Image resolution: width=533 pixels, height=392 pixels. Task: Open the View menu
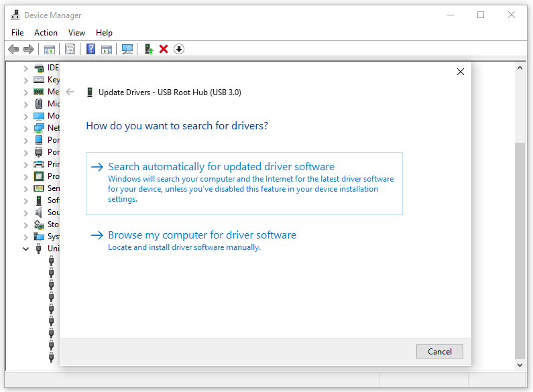[76, 32]
